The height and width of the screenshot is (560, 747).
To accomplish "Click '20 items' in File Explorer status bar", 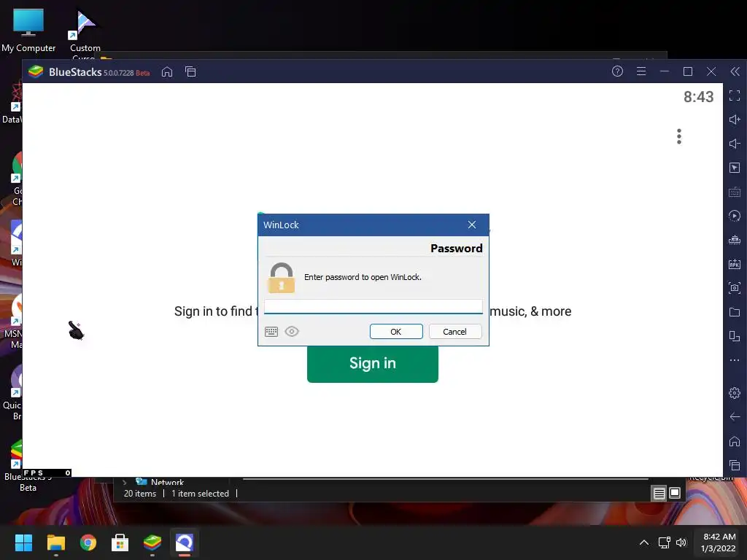I will tap(140, 494).
